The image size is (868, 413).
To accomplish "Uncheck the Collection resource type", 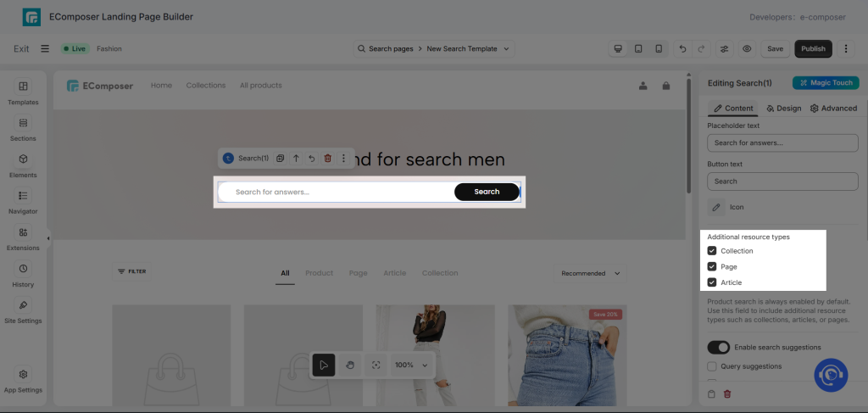I will [x=712, y=251].
